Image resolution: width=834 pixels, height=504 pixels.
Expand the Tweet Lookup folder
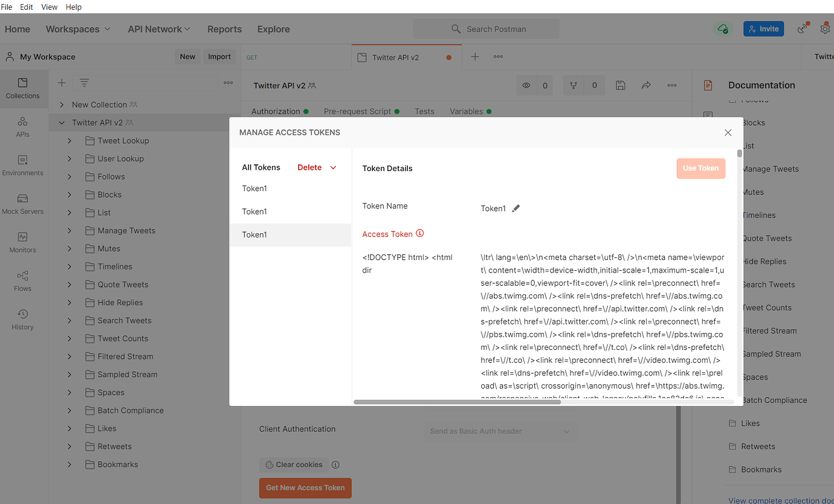(x=71, y=140)
